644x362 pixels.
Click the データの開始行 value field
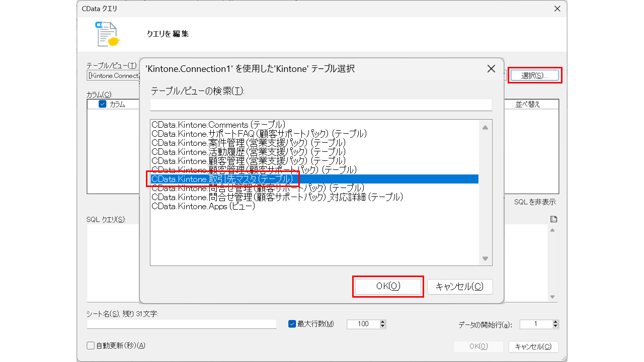click(536, 324)
